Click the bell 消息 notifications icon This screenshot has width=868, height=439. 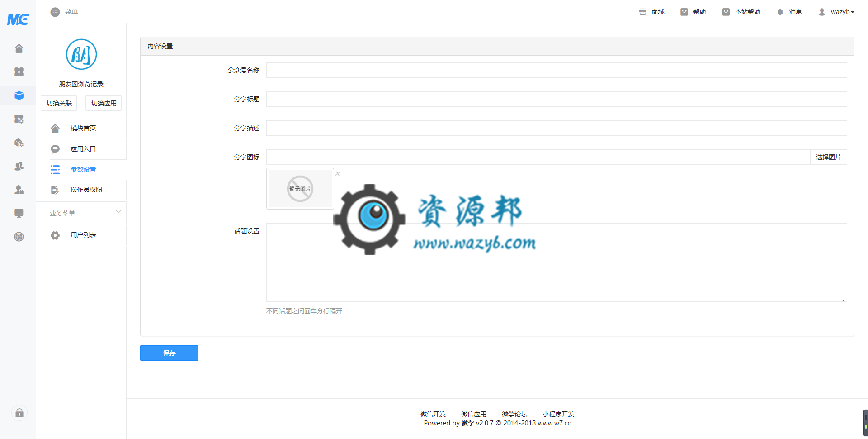click(x=780, y=12)
